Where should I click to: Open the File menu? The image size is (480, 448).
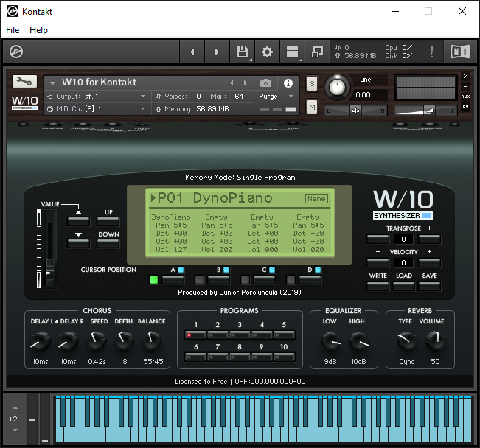(13, 30)
